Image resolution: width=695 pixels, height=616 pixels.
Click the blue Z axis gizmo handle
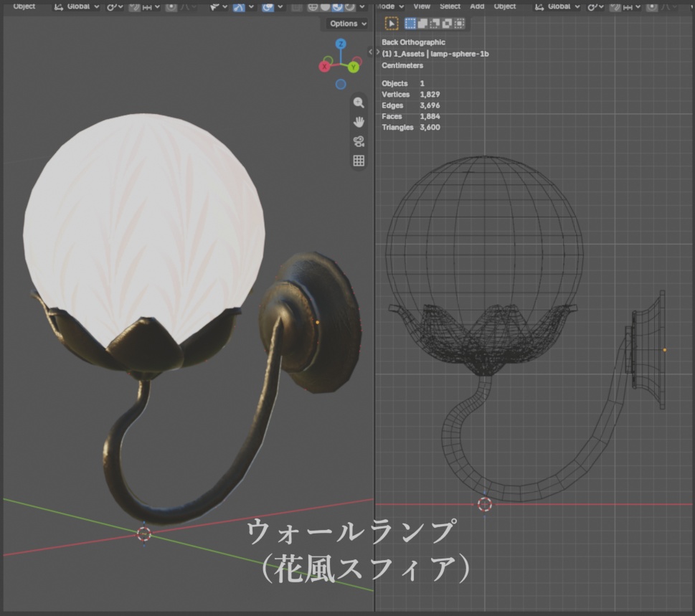341,44
